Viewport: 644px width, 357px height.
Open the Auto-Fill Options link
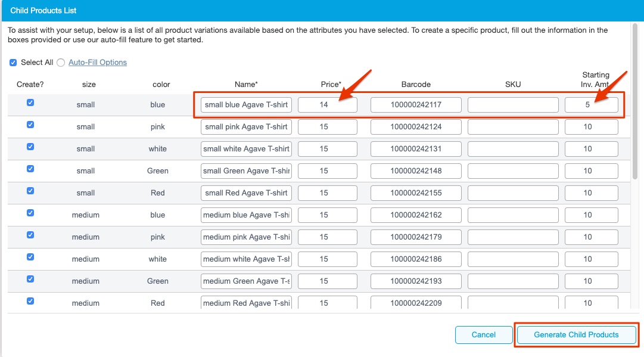[x=98, y=63]
